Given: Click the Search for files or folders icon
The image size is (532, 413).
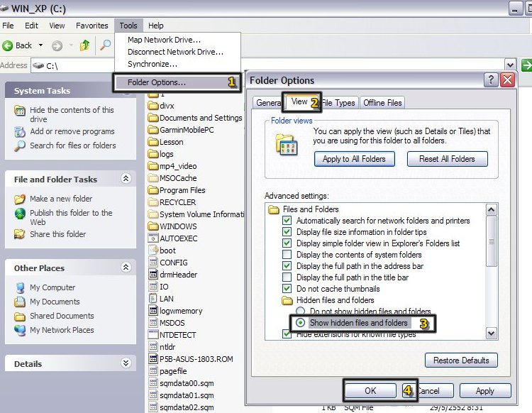Looking at the screenshot, I should pyautogui.click(x=20, y=146).
